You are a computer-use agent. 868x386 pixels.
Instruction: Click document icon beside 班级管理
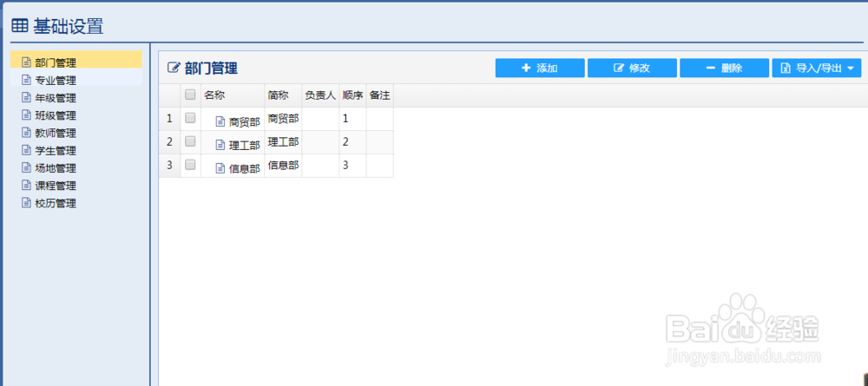click(25, 115)
